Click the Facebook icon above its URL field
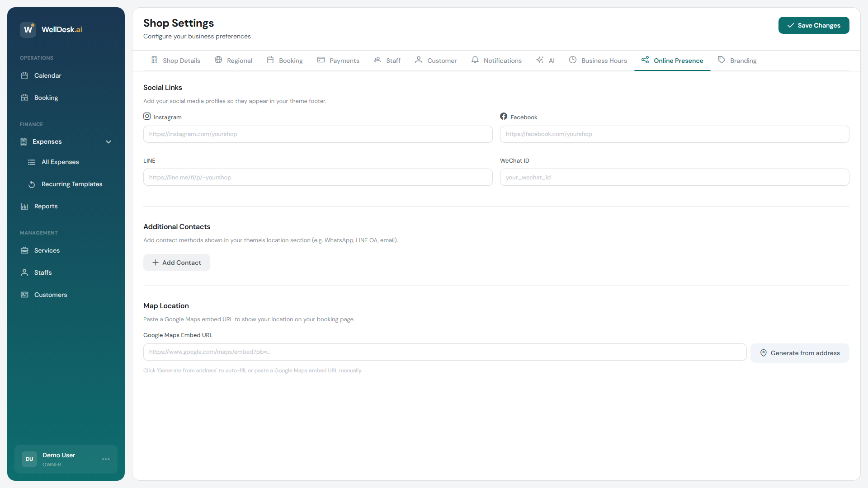868x488 pixels. [504, 116]
